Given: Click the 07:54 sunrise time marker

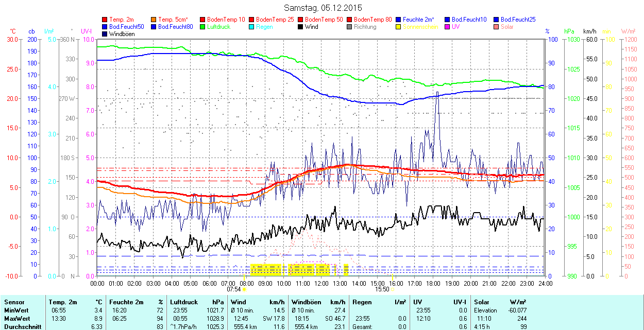Looking at the screenshot, I should (x=233, y=289).
